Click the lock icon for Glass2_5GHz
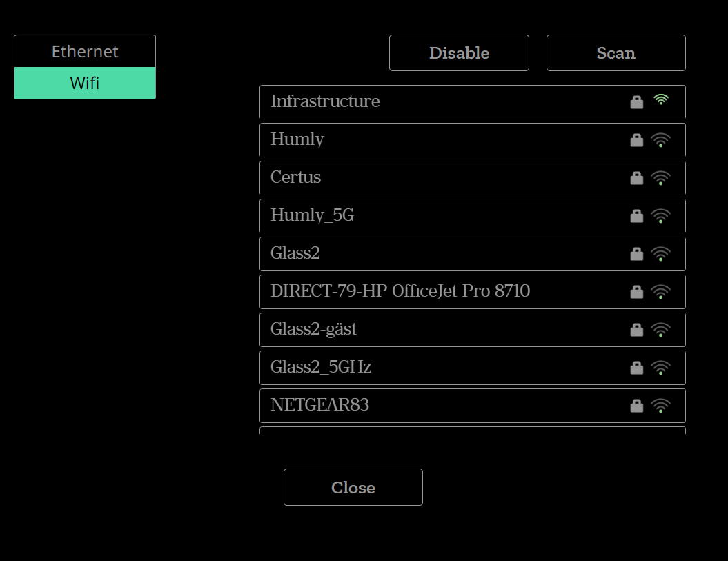 [637, 368]
